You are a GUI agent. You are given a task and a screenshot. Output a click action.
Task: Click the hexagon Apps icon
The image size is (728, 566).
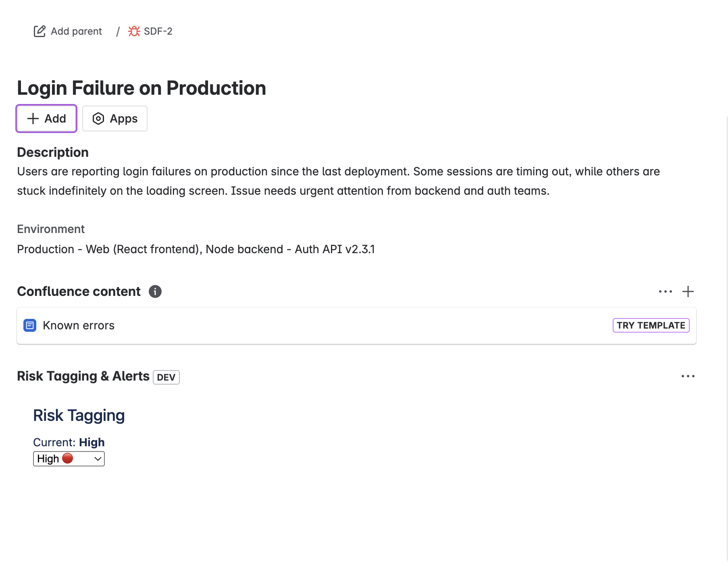[98, 119]
